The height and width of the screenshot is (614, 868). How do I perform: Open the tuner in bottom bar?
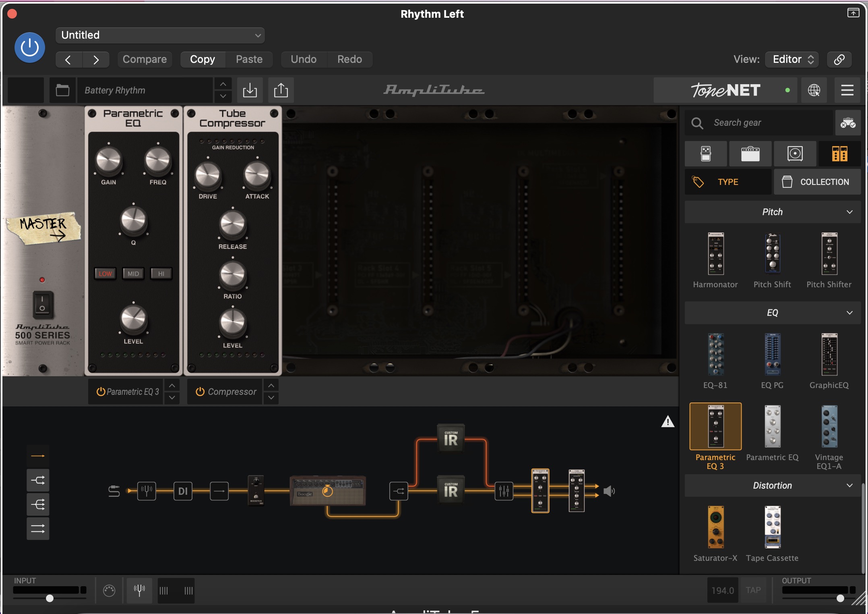coord(139,591)
